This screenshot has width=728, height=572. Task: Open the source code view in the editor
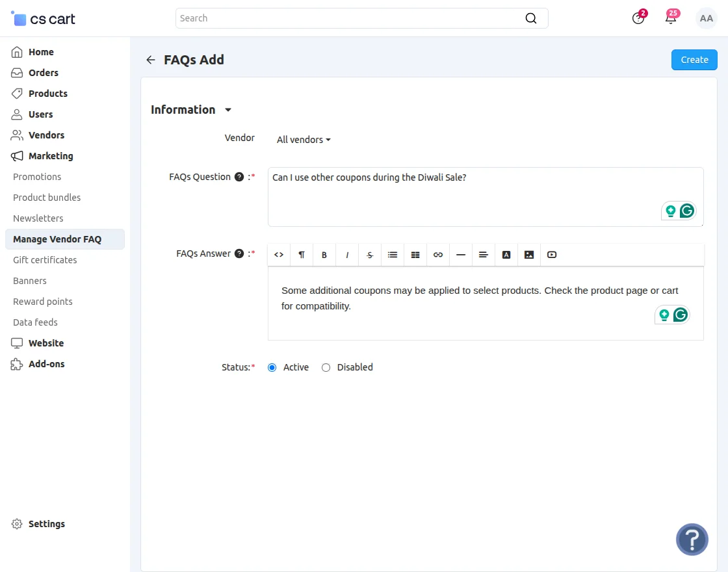[x=278, y=254]
